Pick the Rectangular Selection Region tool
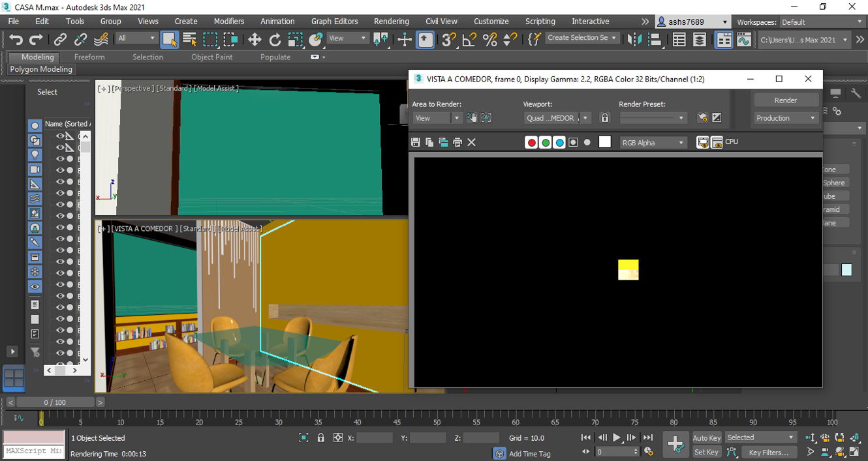868x461 pixels. [210, 39]
